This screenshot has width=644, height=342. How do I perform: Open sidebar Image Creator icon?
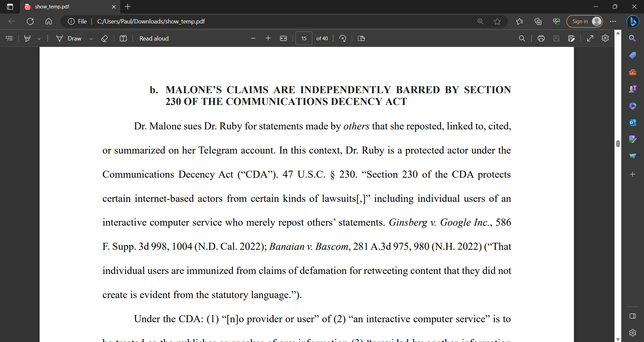(x=633, y=139)
